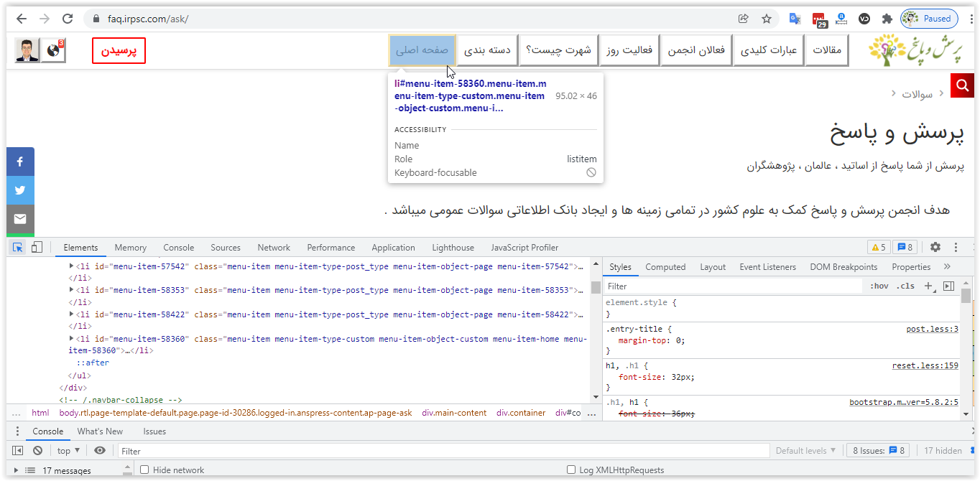This screenshot has height=481, width=980.
Task: Click the Styles filter input field
Action: [x=733, y=286]
